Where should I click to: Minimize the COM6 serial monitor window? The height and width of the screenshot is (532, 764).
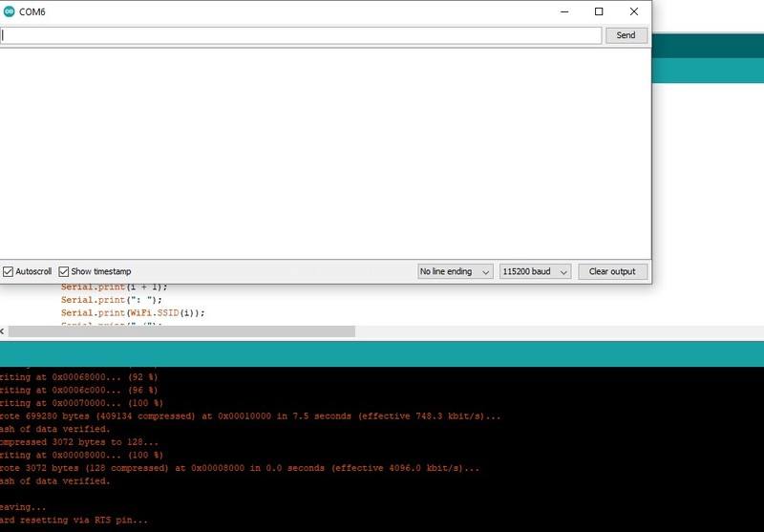coord(564,11)
